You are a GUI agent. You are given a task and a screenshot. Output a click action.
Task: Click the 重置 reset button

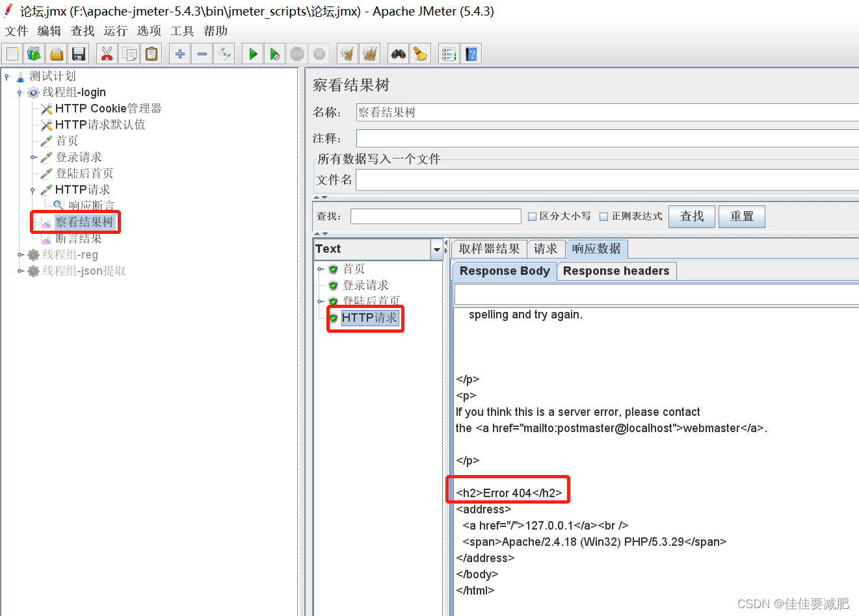(742, 216)
